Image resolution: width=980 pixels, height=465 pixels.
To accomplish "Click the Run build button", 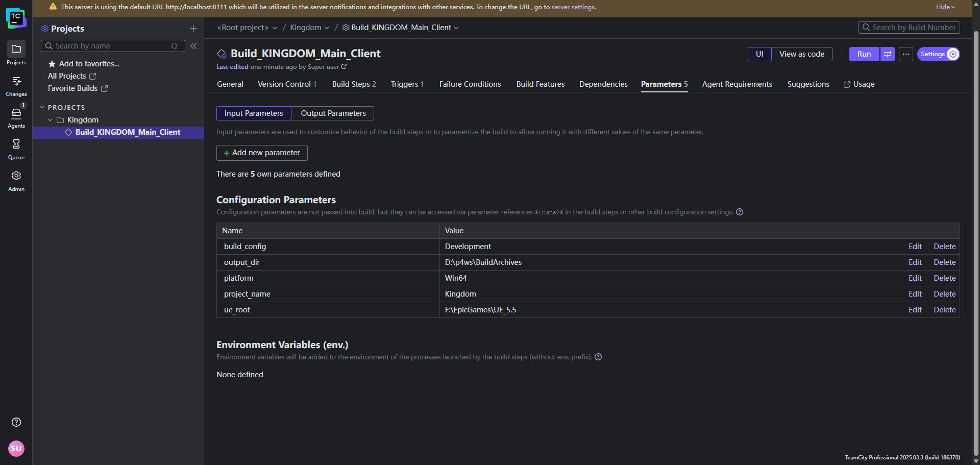I will [x=864, y=54].
